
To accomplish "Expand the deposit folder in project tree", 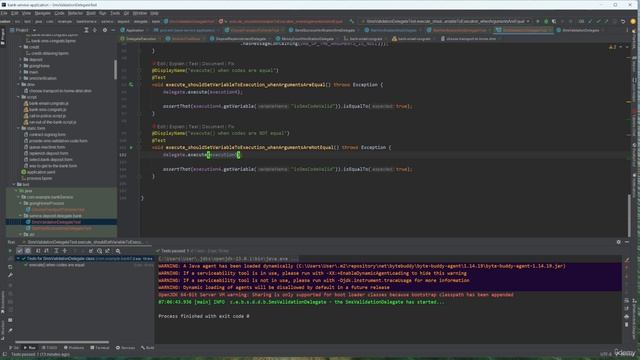I will [x=20, y=60].
